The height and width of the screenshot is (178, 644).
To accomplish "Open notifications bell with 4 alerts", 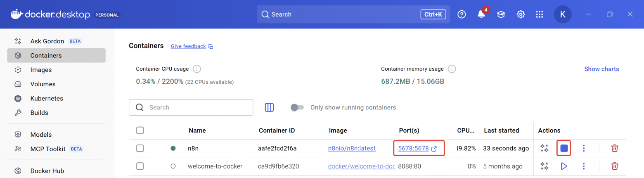I will pyautogui.click(x=481, y=14).
